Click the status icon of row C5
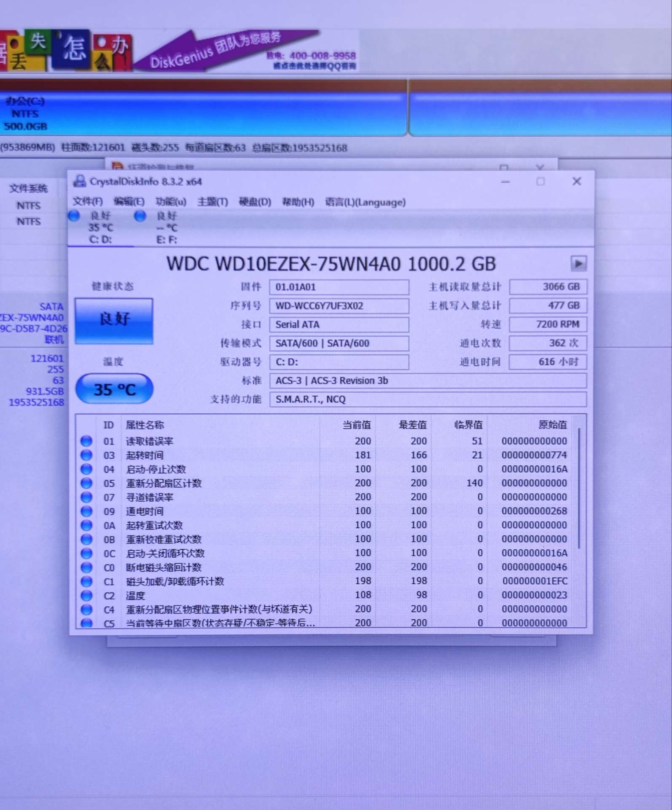 [x=86, y=622]
